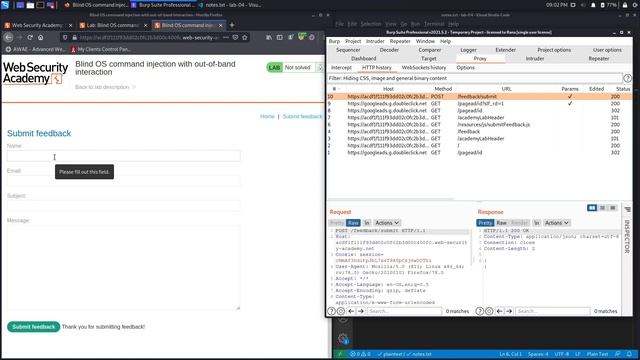This screenshot has height=360, width=640.
Task: Open Response search settings gear icon
Action: (x=489, y=311)
